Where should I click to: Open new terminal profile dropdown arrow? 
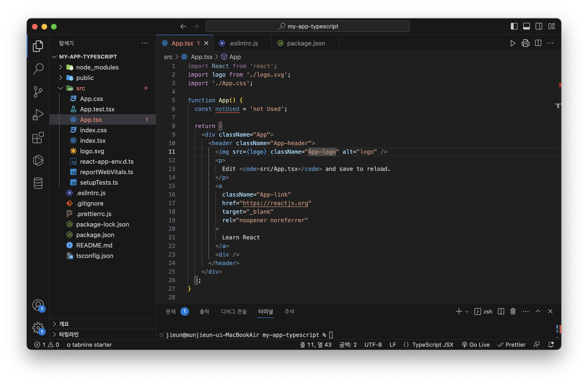(x=467, y=311)
